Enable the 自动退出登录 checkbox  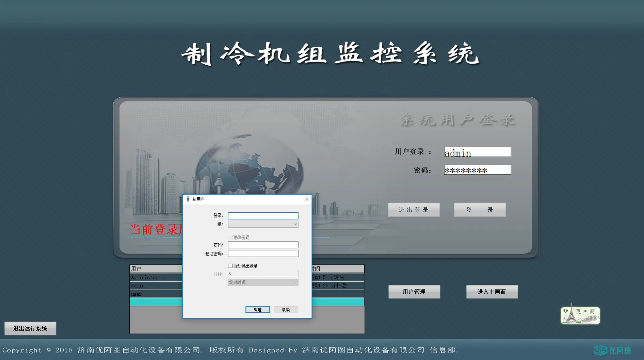pos(230,266)
